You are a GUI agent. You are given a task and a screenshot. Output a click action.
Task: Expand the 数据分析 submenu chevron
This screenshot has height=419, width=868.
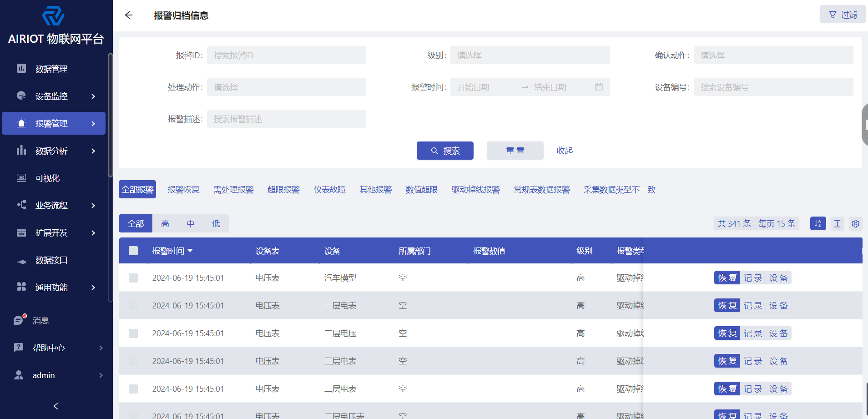tap(93, 151)
